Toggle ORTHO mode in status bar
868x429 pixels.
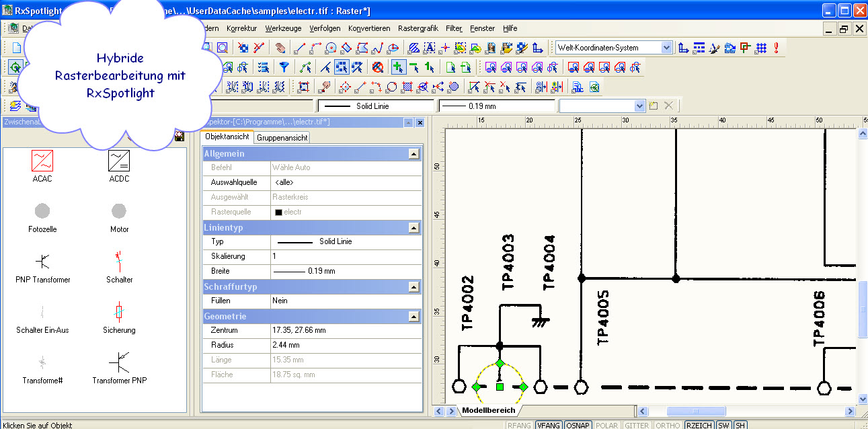coord(668,425)
